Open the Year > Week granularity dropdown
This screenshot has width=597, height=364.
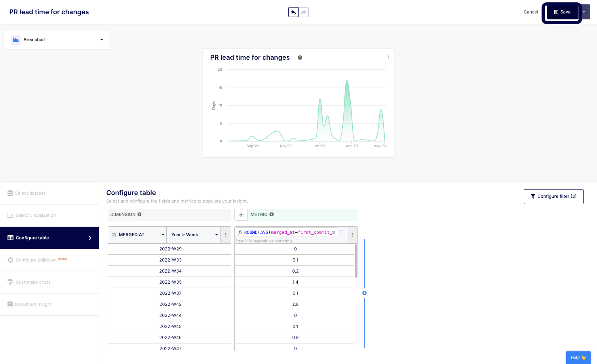pyautogui.click(x=194, y=235)
